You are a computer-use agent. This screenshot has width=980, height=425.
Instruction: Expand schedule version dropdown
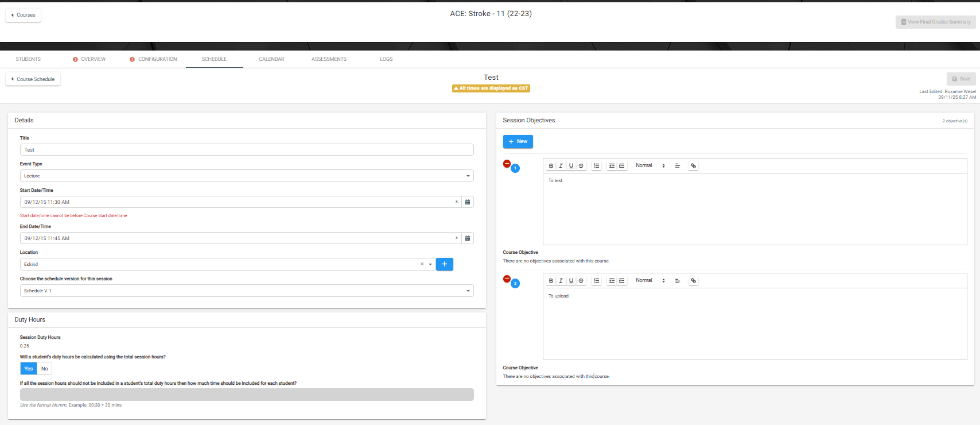pyautogui.click(x=247, y=291)
